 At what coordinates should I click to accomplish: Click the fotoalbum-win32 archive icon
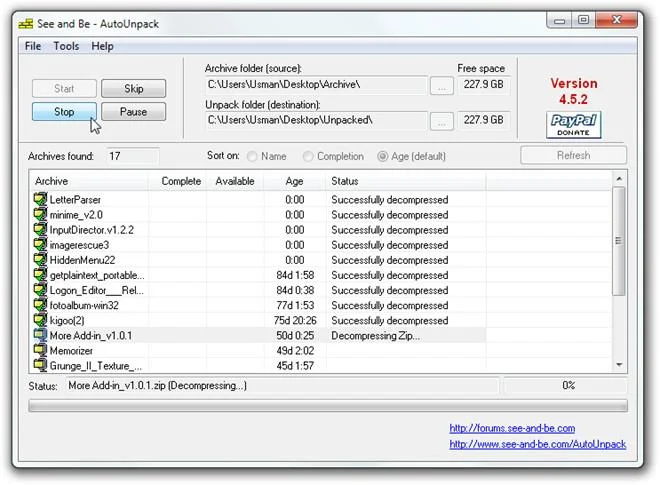40,305
